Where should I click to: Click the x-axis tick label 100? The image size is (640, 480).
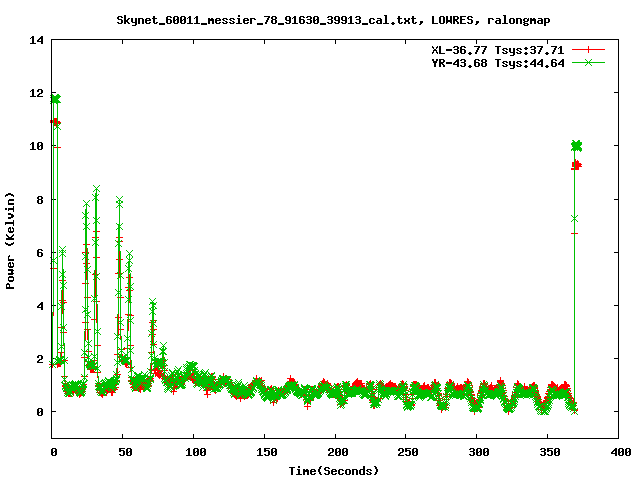196,452
